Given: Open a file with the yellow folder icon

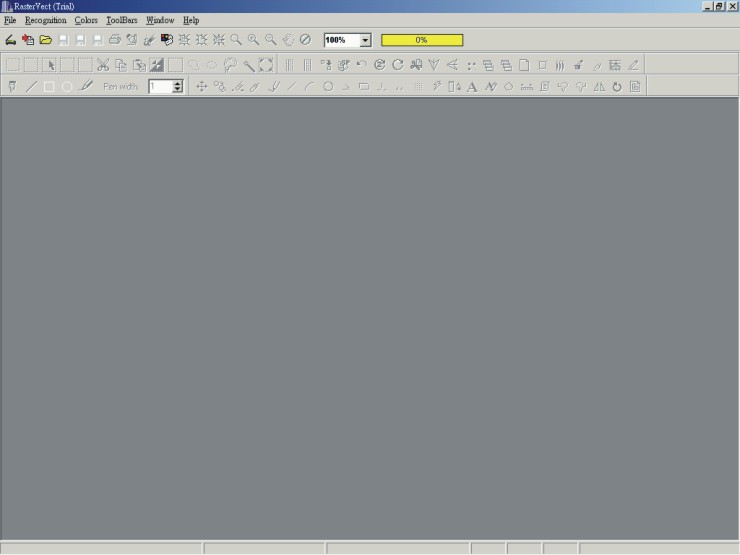Looking at the screenshot, I should coord(45,40).
